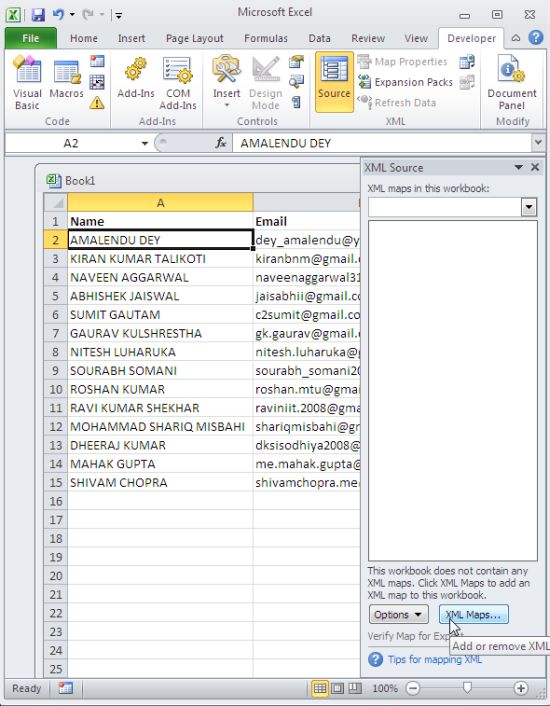Image resolution: width=550 pixels, height=706 pixels.
Task: Select column A header
Action: (x=160, y=203)
